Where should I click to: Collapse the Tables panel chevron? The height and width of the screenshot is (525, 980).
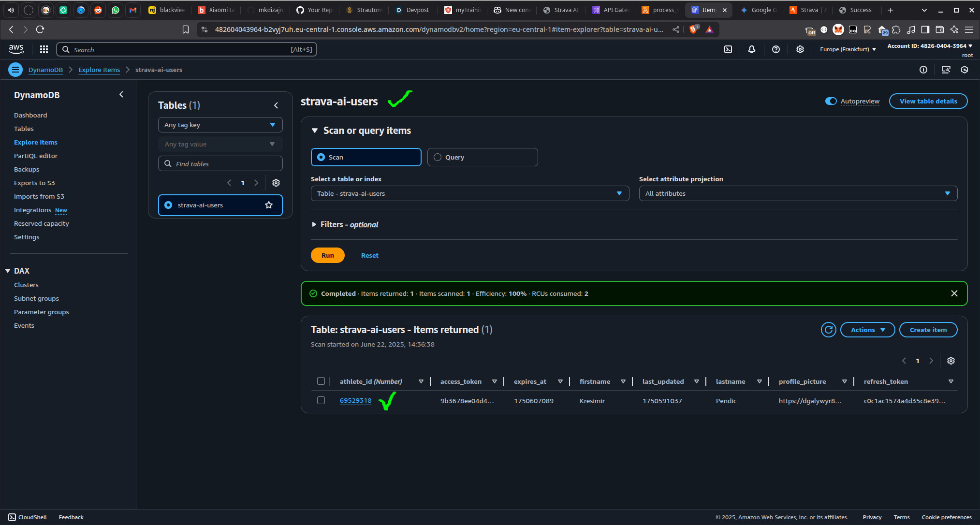tap(276, 105)
